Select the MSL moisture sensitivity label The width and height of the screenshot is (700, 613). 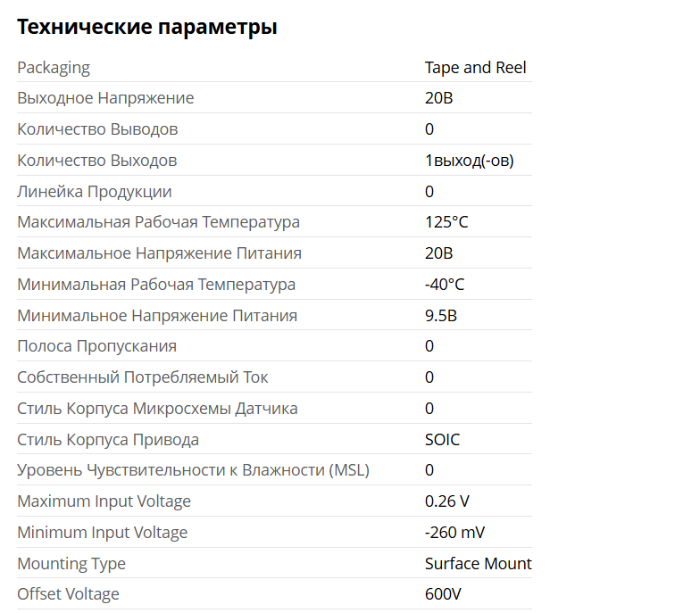193,470
